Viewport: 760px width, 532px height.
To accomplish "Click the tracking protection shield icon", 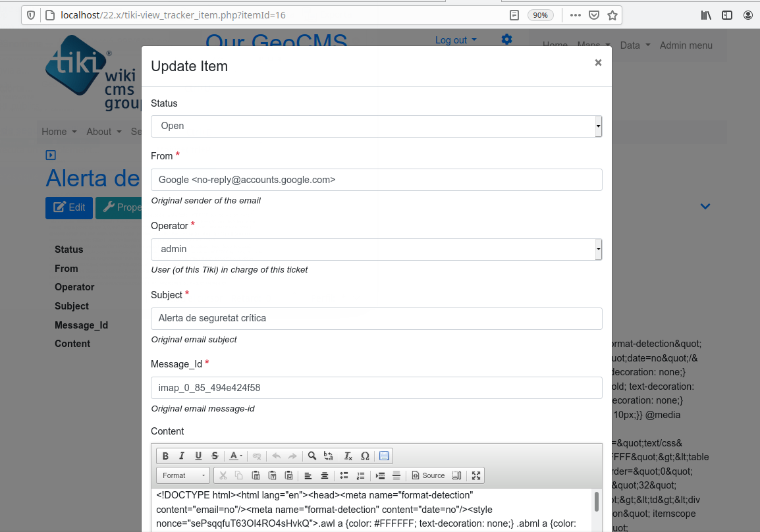I will click(31, 15).
